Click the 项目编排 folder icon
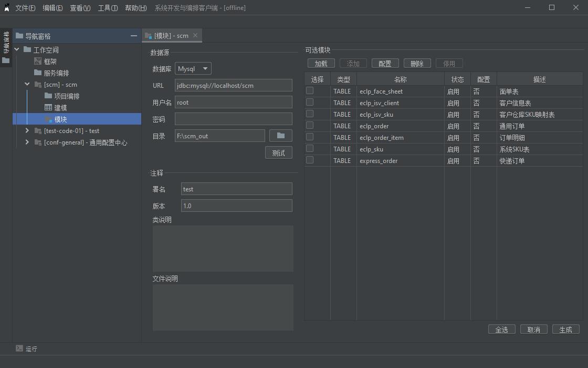The image size is (588, 368). click(x=48, y=96)
